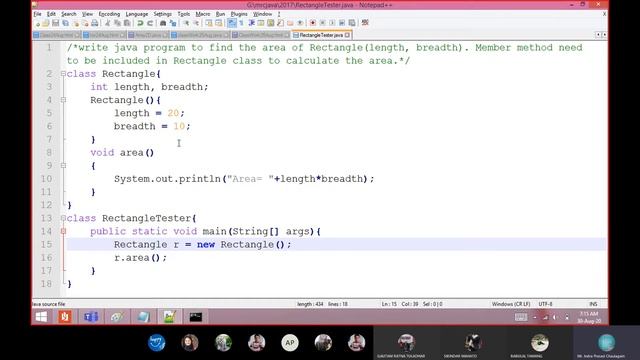
Task: Toggle Synchronize Horizontal Scrolling icon
Action: [x=218, y=23]
